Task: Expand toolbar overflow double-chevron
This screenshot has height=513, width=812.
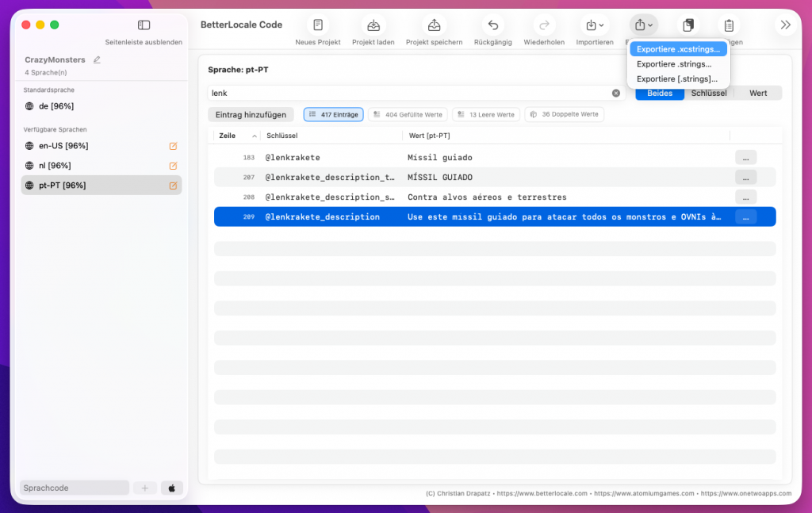Action: pyautogui.click(x=785, y=25)
